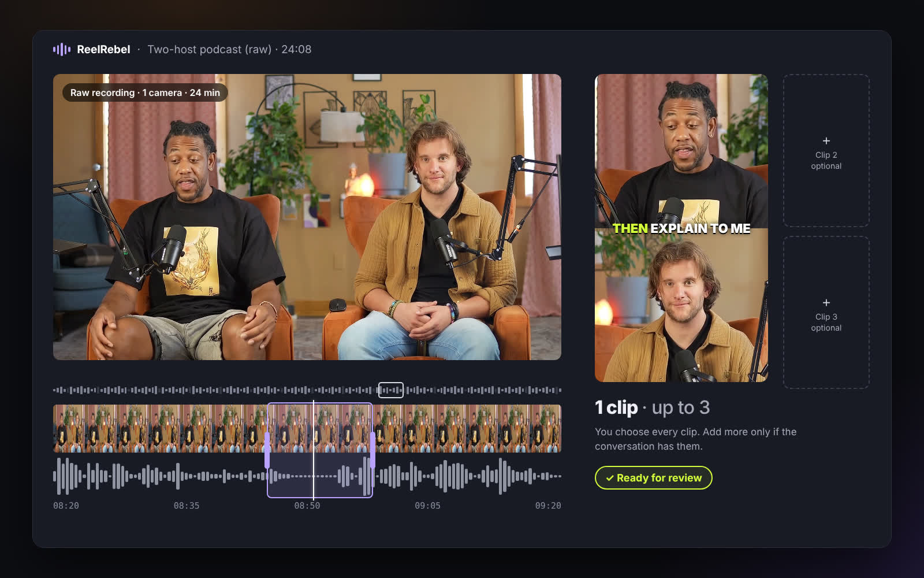The image size is (924, 578).
Task: Select the right trim handle of the clip selection
Action: (x=372, y=450)
